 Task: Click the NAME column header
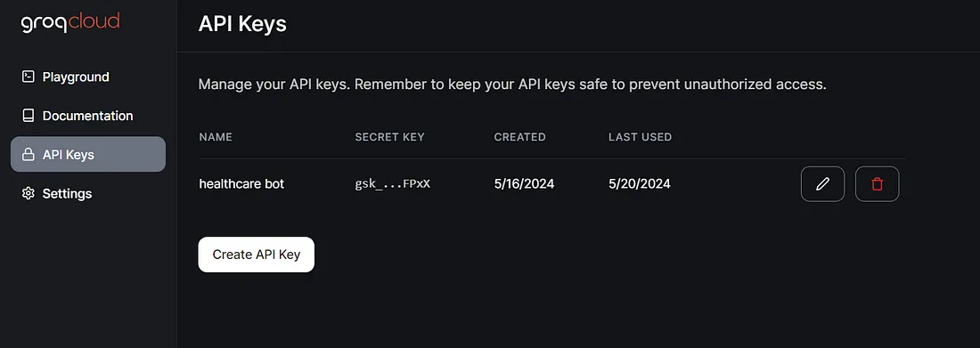coord(216,137)
